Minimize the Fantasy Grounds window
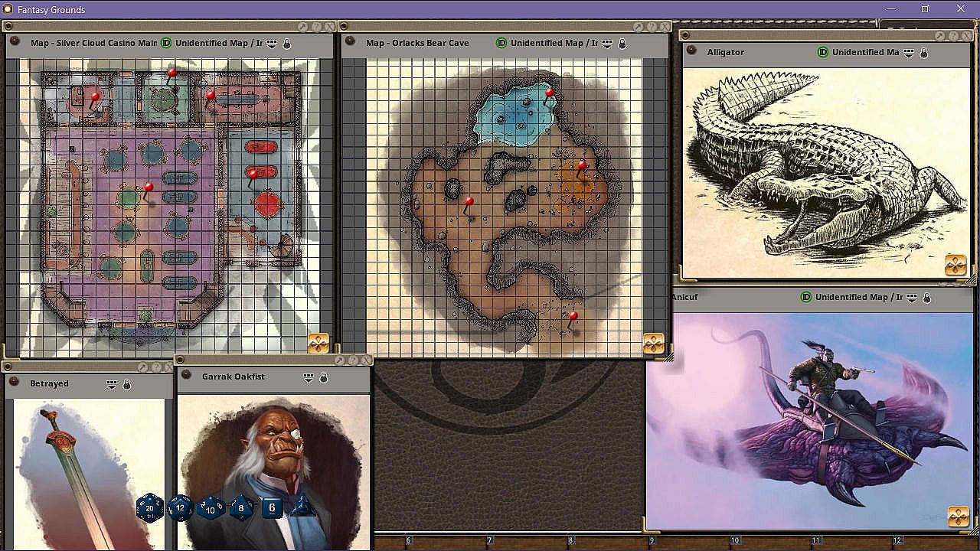 click(x=890, y=9)
